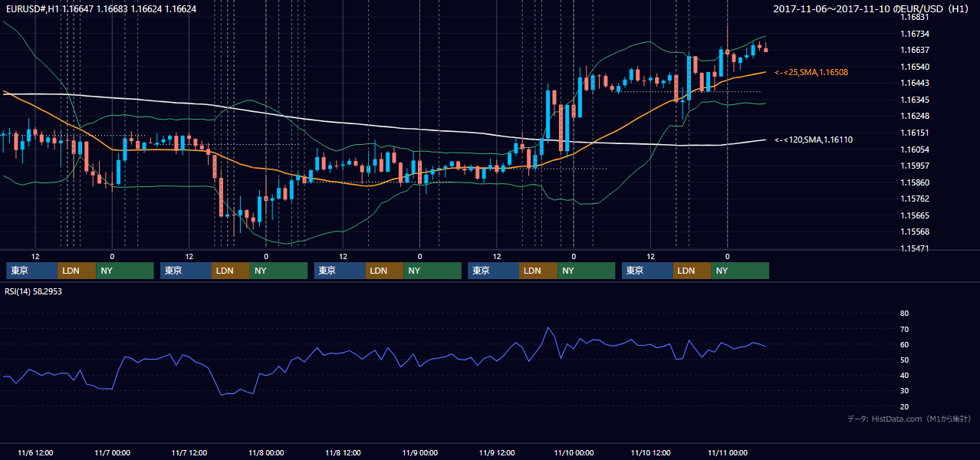This screenshot has width=980, height=460.
Task: Click price axis label 1.15860
Action: pos(915,182)
